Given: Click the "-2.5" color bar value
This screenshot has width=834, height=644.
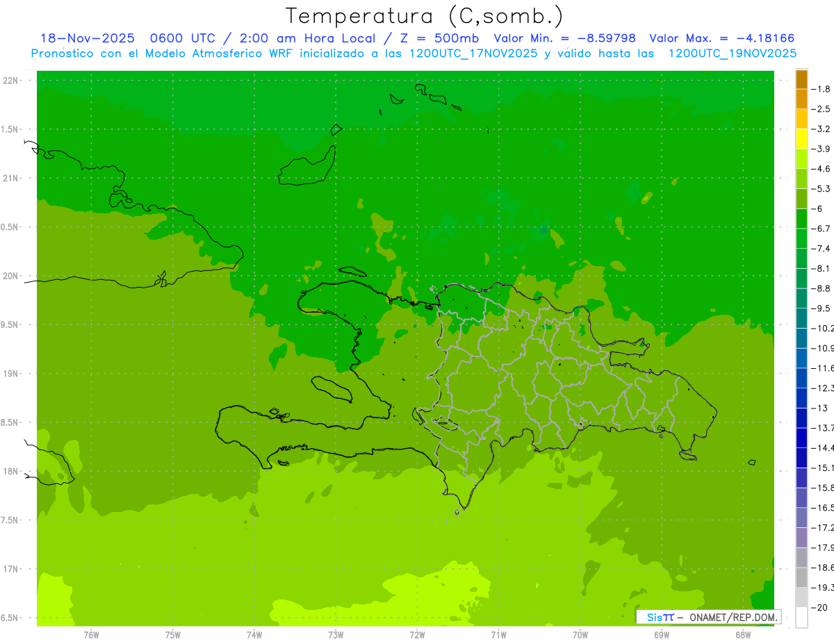Looking at the screenshot, I should [821, 109].
